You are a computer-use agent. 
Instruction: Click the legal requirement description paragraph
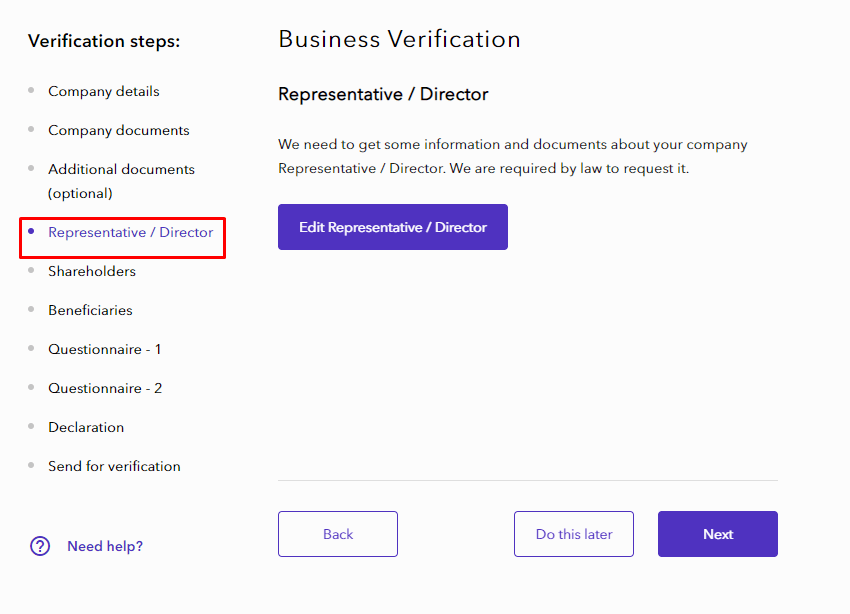(512, 157)
